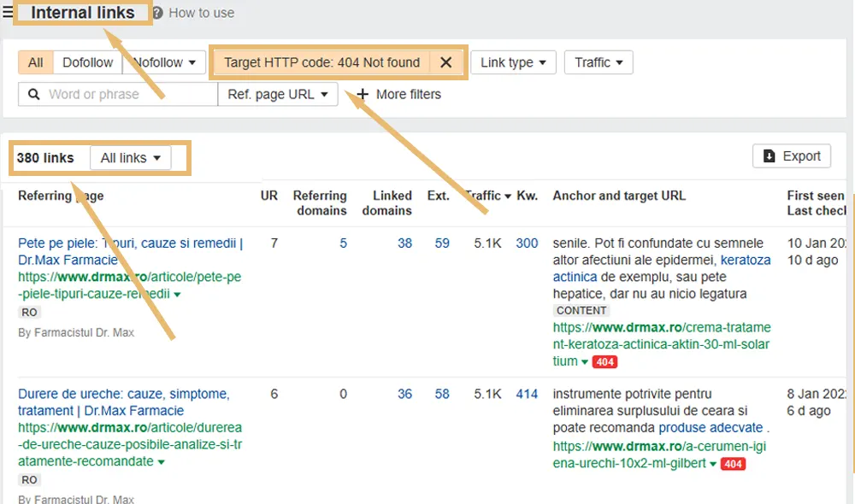Focus the Word or phrase search field
Viewport: 855px width, 504px height.
[x=128, y=94]
